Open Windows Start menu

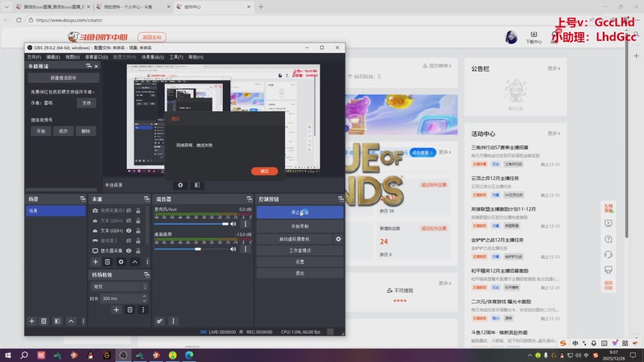8,355
